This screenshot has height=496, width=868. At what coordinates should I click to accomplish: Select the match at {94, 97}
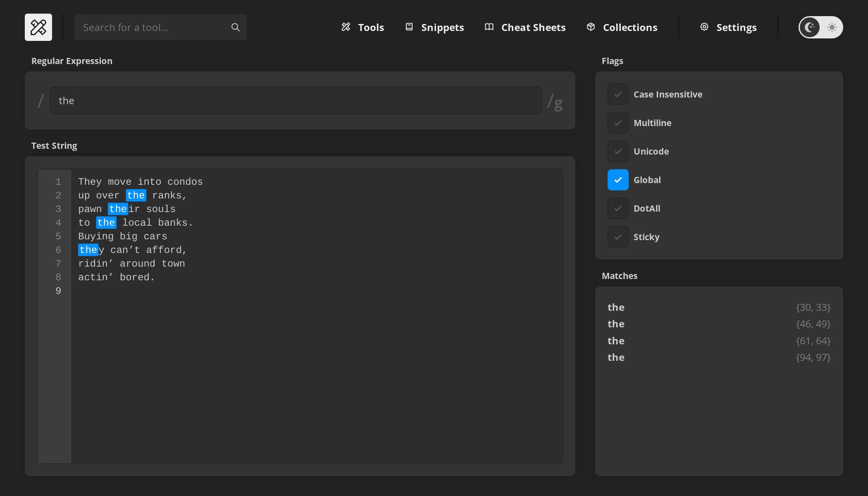coord(719,358)
